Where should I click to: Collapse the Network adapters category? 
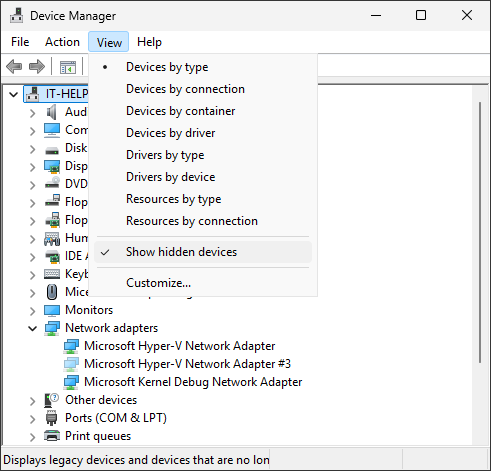tap(32, 329)
